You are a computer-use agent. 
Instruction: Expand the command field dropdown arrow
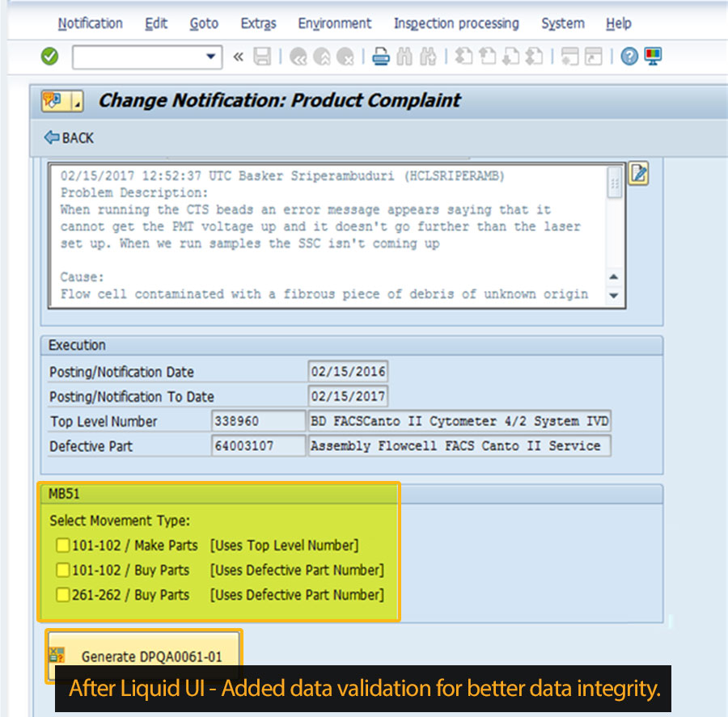pyautogui.click(x=211, y=57)
